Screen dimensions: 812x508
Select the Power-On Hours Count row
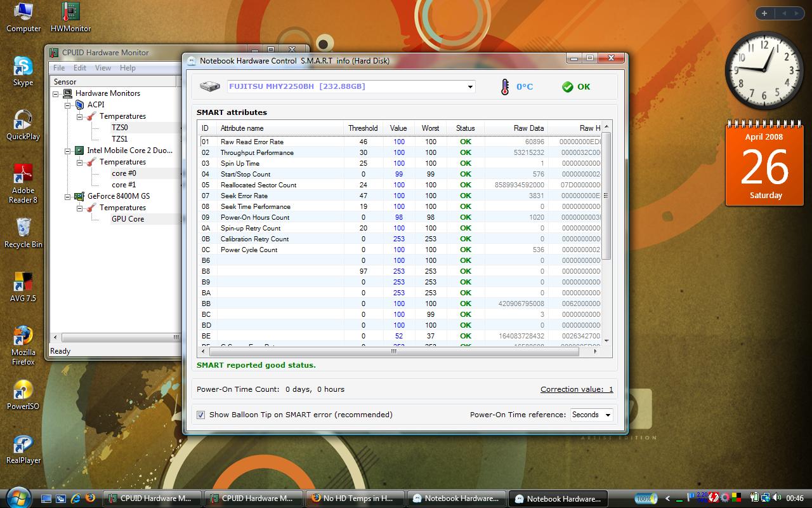click(x=400, y=217)
